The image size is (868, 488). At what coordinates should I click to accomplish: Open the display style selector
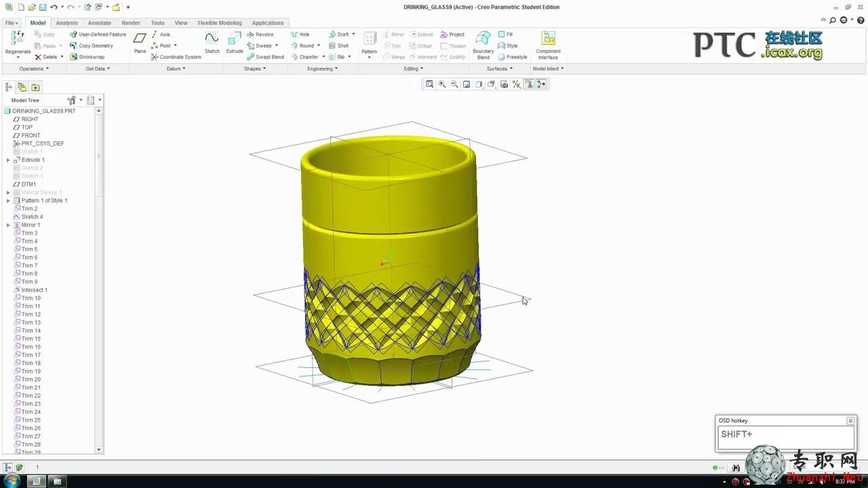click(x=479, y=84)
